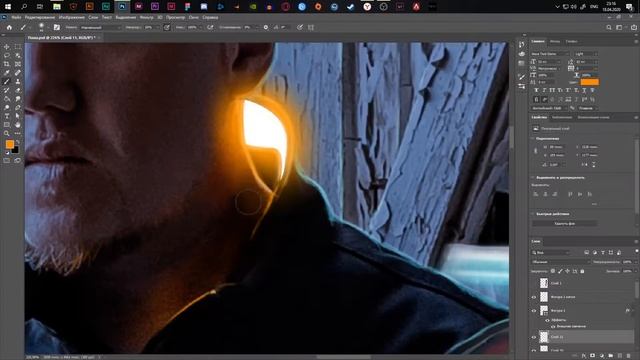Select the Zoom magnifier tool

click(7, 133)
